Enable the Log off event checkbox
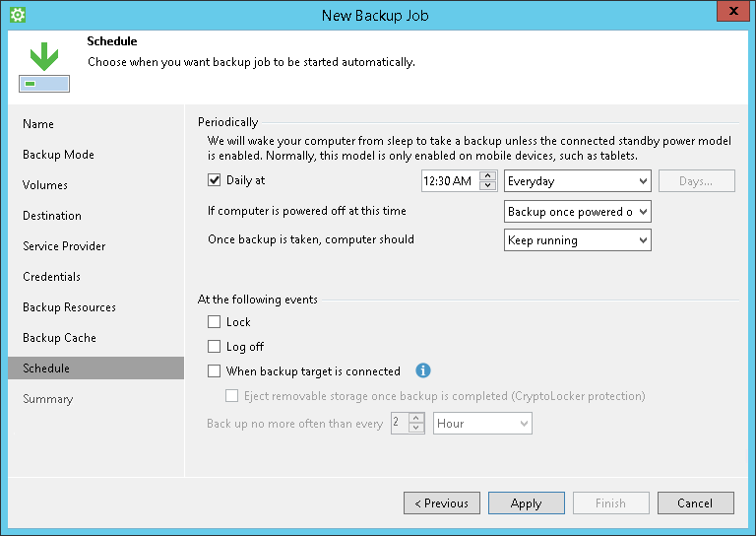This screenshot has height=536, width=756. click(x=214, y=347)
